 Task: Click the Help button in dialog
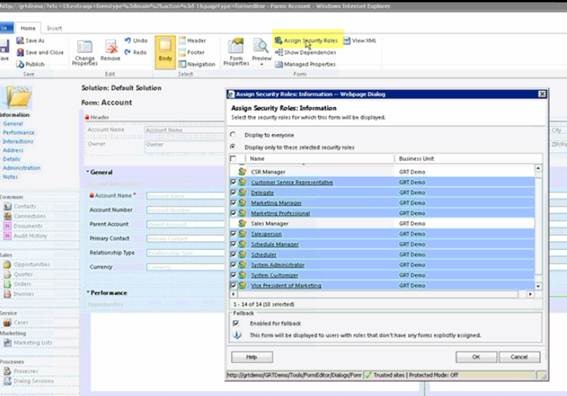coord(252,357)
